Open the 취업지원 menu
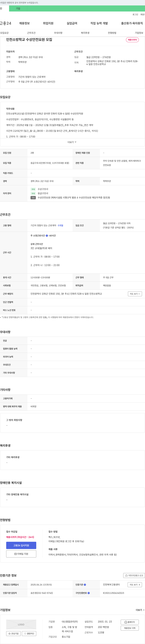145x644 pixels. (x=48, y=23)
